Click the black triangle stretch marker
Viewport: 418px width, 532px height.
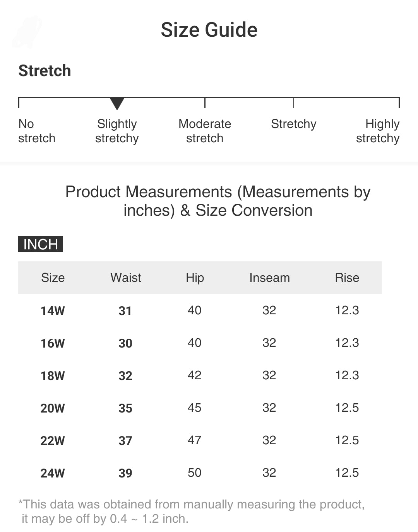[117, 104]
